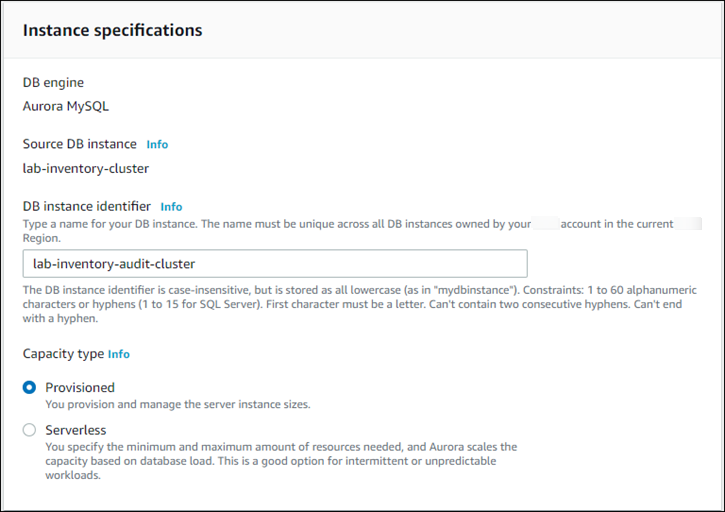Open Info link beside Source DB instance
Viewport: 725px width, 512px height.
[157, 144]
